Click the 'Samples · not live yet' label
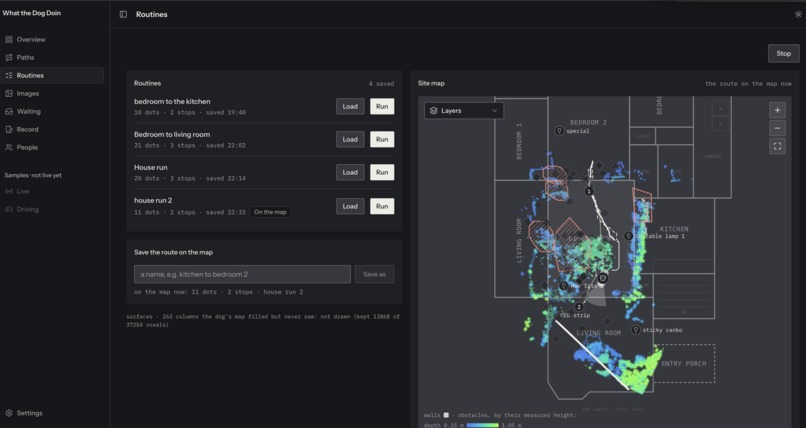This screenshot has height=428, width=806. coord(33,175)
